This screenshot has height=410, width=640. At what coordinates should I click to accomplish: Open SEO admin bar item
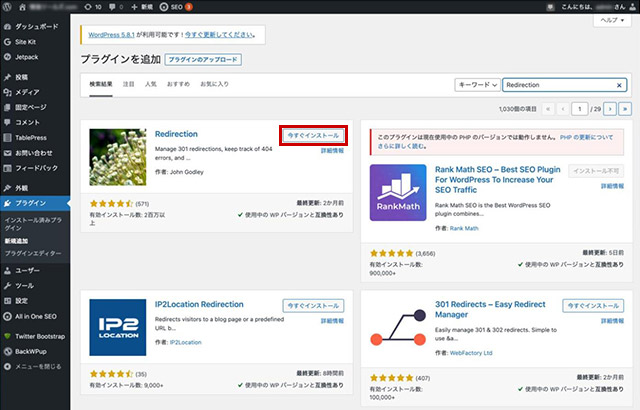pyautogui.click(x=176, y=7)
